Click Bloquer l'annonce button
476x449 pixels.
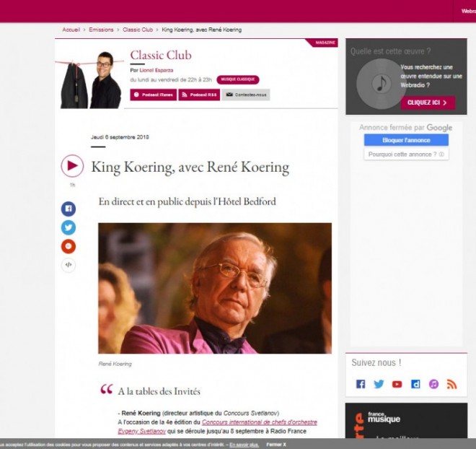point(406,140)
